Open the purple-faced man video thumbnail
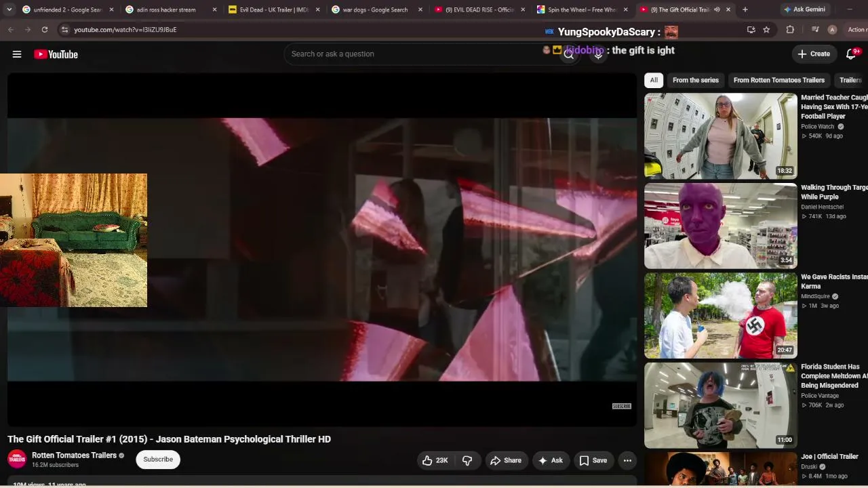868x488 pixels. (x=721, y=226)
